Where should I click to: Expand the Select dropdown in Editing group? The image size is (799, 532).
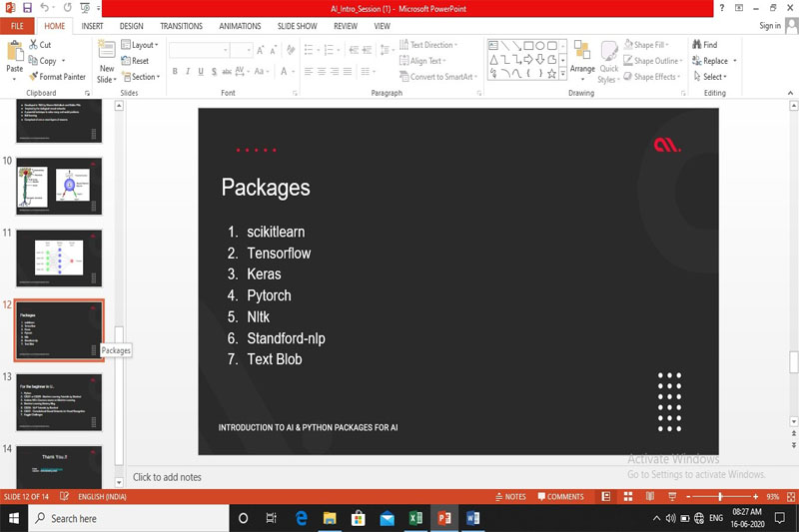(x=713, y=77)
